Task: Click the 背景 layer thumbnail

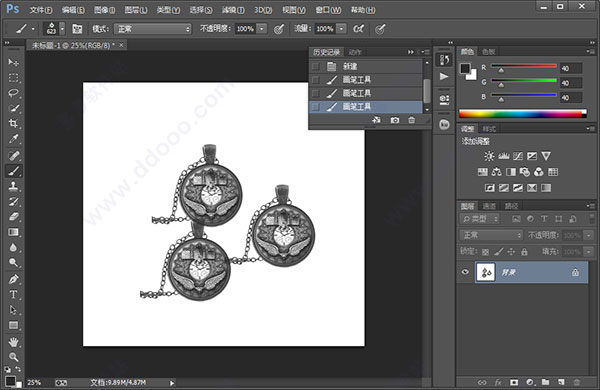Action: coord(486,273)
